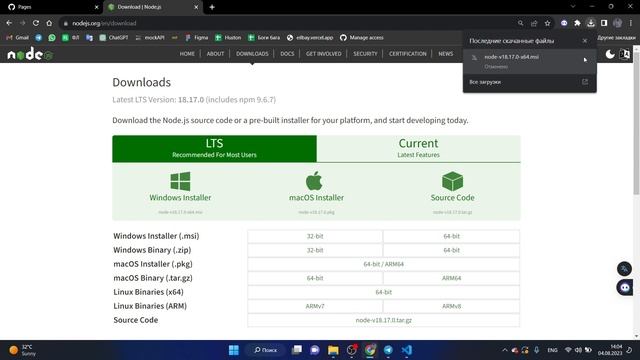Open SECURITY in site navigation
The height and width of the screenshot is (360, 640).
click(365, 53)
